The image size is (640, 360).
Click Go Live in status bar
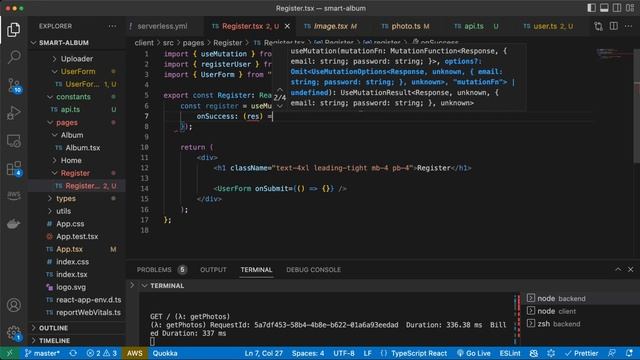pyautogui.click(x=473, y=353)
